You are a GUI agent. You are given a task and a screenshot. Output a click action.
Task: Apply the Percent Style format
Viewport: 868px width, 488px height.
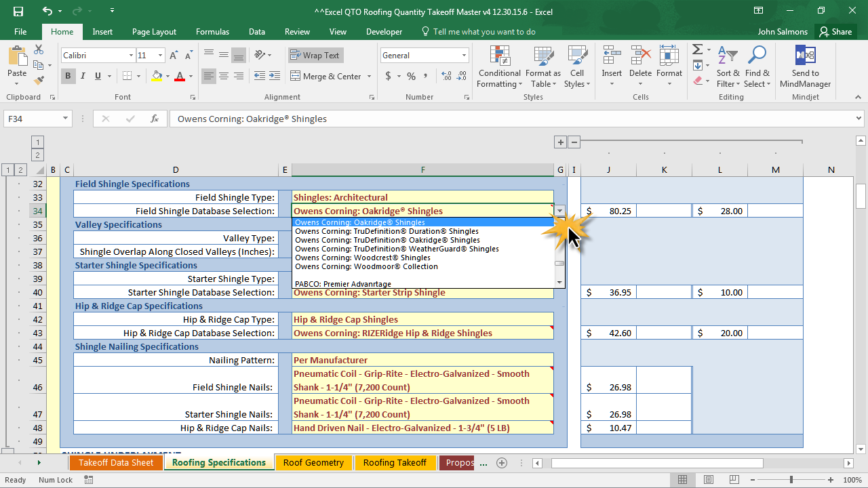(411, 76)
